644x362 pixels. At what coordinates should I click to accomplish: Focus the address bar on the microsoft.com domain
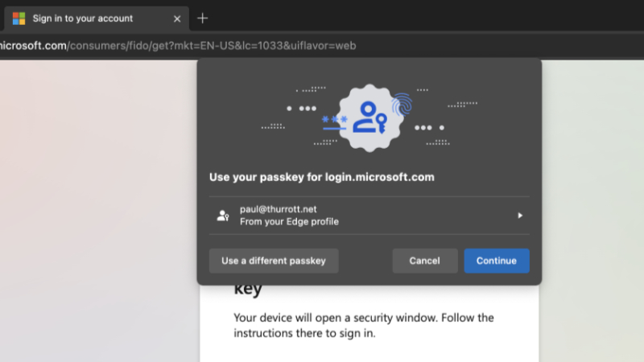coord(32,46)
